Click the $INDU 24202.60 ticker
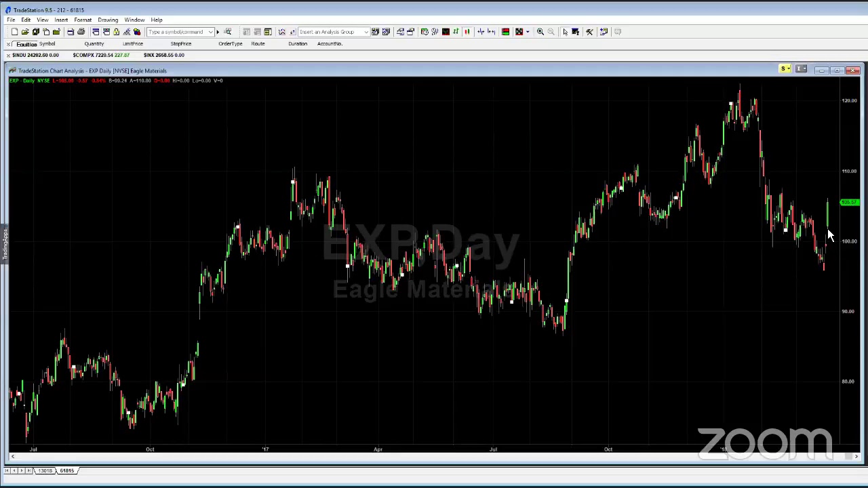Viewport: 868px width, 488px height. click(x=35, y=55)
